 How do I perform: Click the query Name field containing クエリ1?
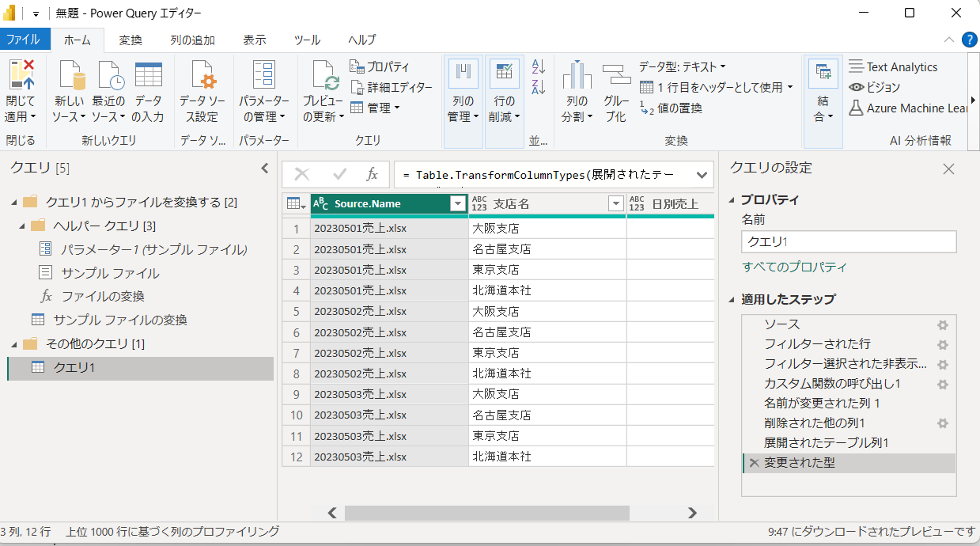pyautogui.click(x=849, y=242)
